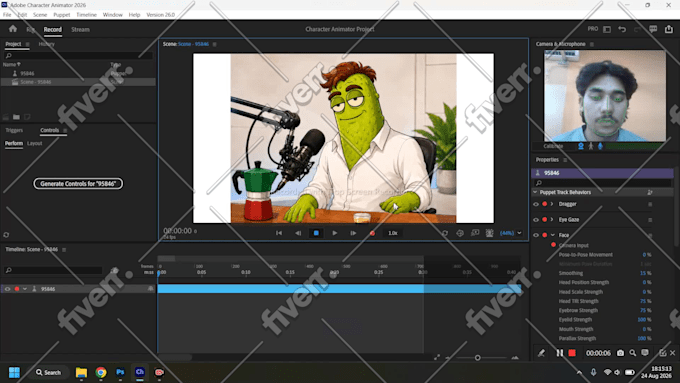Screen dimensions: 680x383
Task: Click the refresh scene icon
Action: (445, 233)
